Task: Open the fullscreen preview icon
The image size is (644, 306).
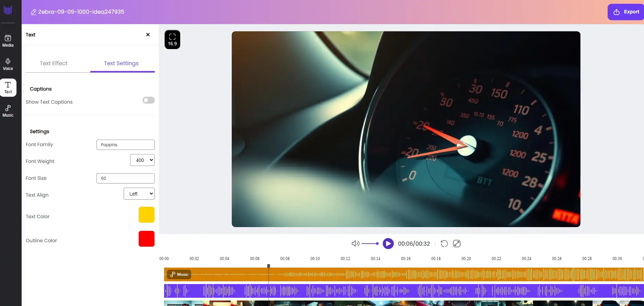Action: pos(457,244)
